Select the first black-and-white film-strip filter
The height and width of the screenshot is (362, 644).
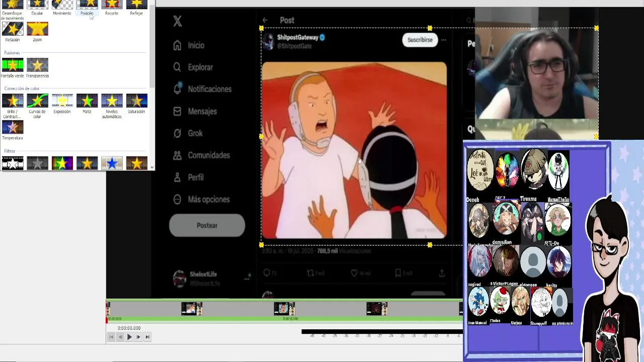pos(13,163)
